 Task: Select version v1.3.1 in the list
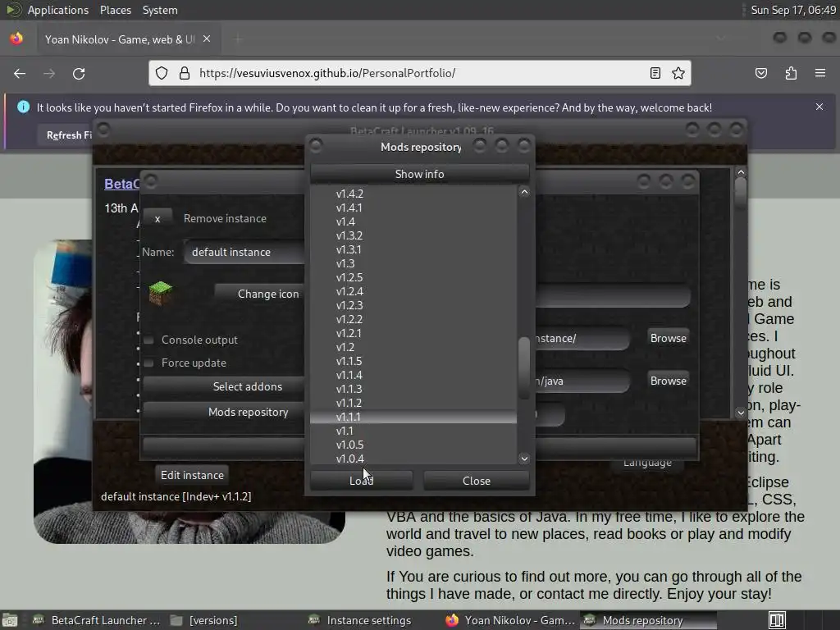coord(413,249)
